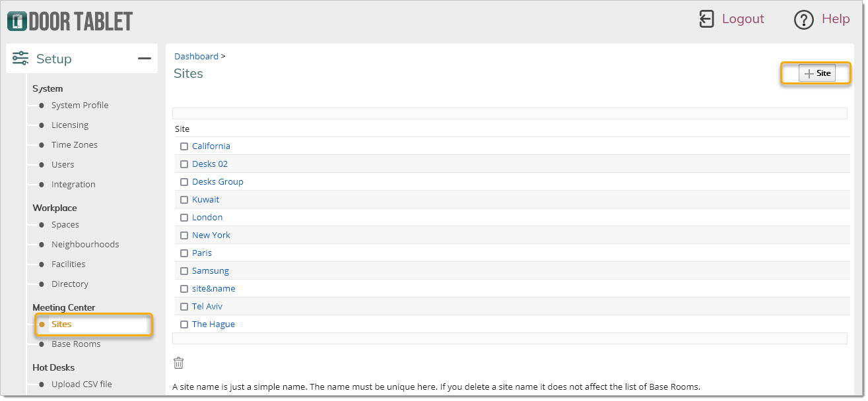
Task: Click the Setup sliders icon
Action: coord(20,59)
